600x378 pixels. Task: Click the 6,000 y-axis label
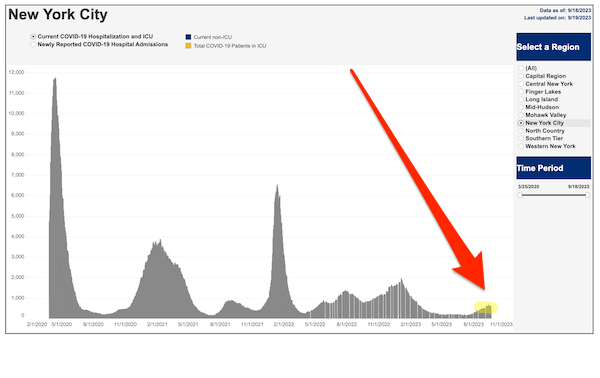(x=18, y=196)
